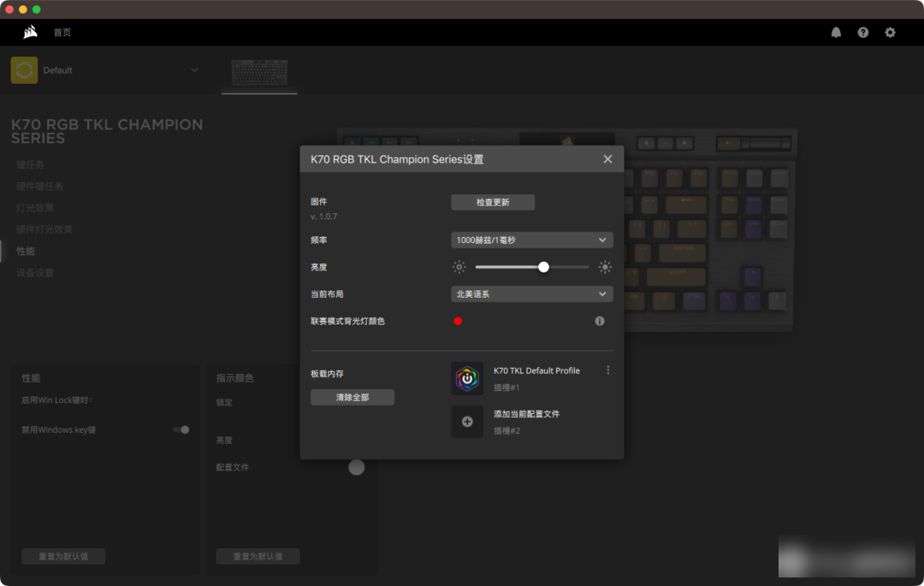Screen dimensions: 924x586
Task: Select 键任务 in the sidebar
Action: [x=30, y=165]
